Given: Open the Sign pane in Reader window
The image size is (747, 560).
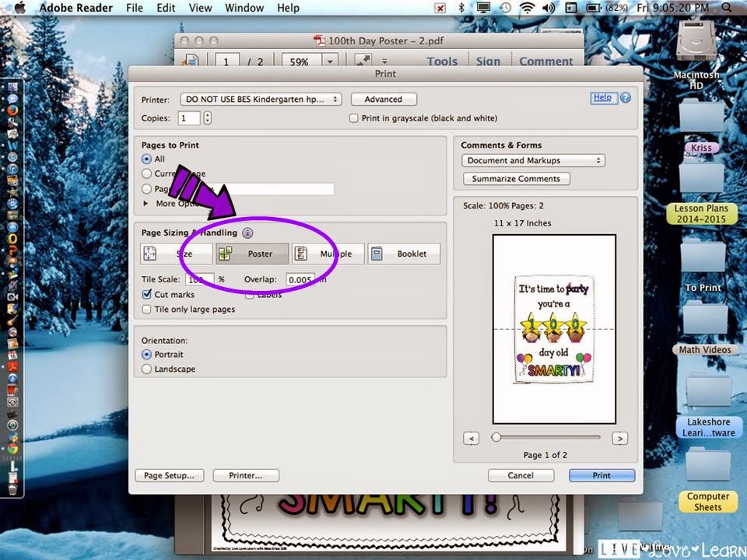Looking at the screenshot, I should click(x=489, y=61).
